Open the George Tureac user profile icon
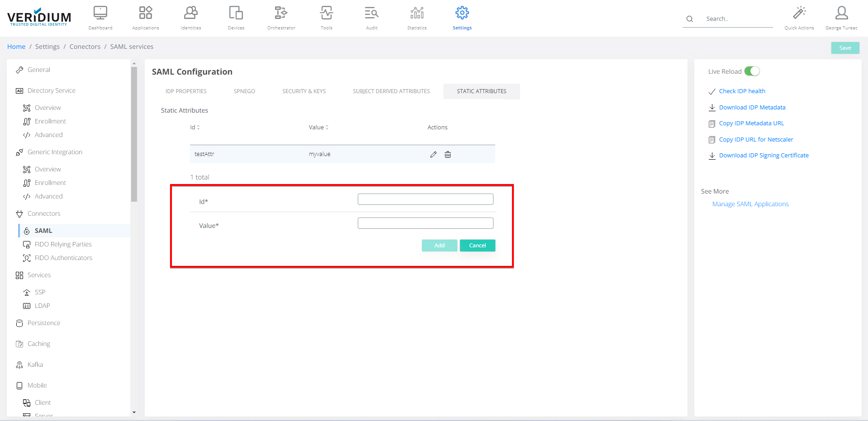Screen dimensions: 868x421 click(841, 13)
